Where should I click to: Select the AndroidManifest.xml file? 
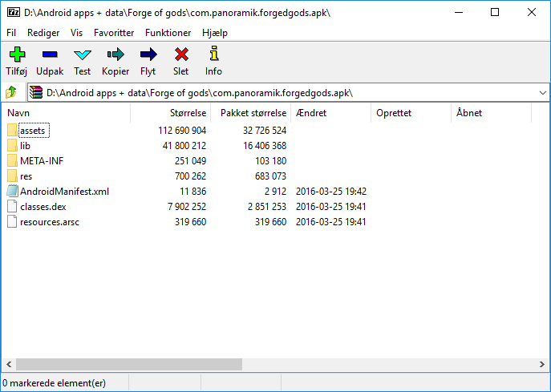[63, 191]
